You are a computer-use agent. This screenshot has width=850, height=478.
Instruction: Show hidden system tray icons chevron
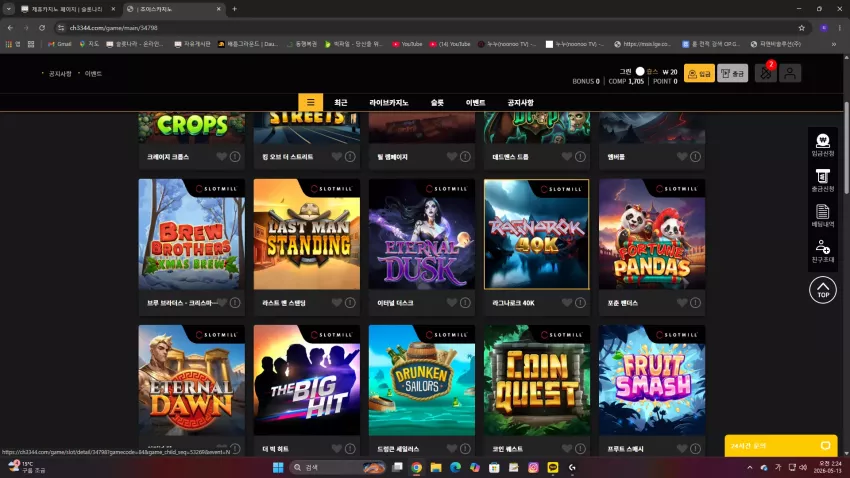point(750,467)
